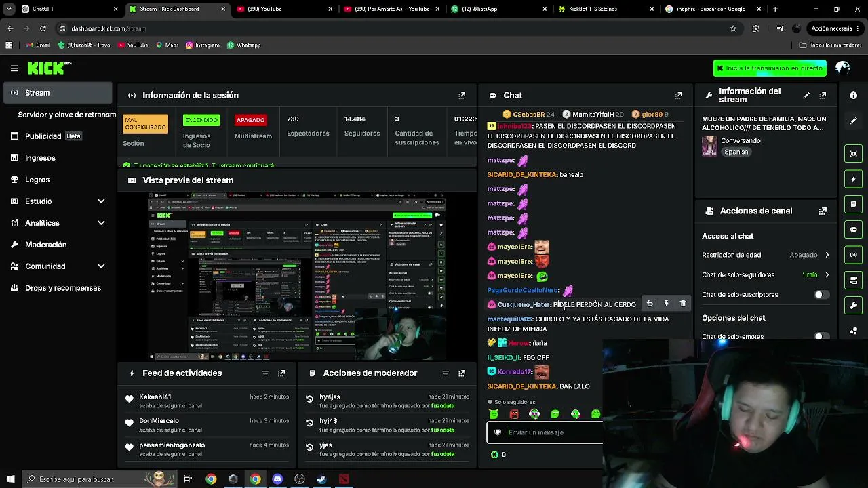Switch to the WhatsApp browser tab

498,9
